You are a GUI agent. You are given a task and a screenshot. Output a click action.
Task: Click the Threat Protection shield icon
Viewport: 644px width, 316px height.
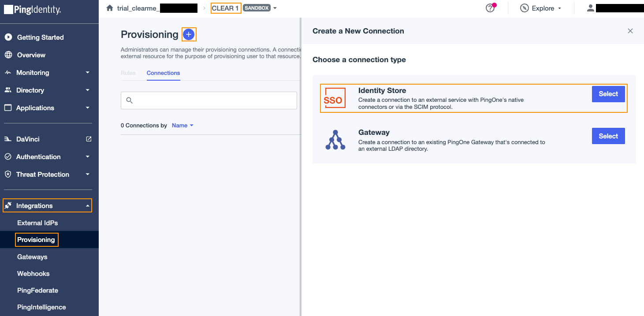click(8, 175)
